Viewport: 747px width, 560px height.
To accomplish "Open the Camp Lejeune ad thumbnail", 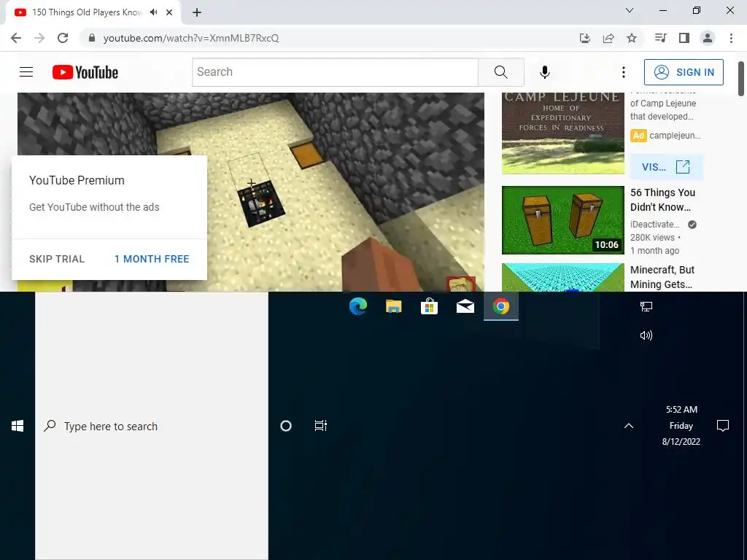I will coord(562,133).
